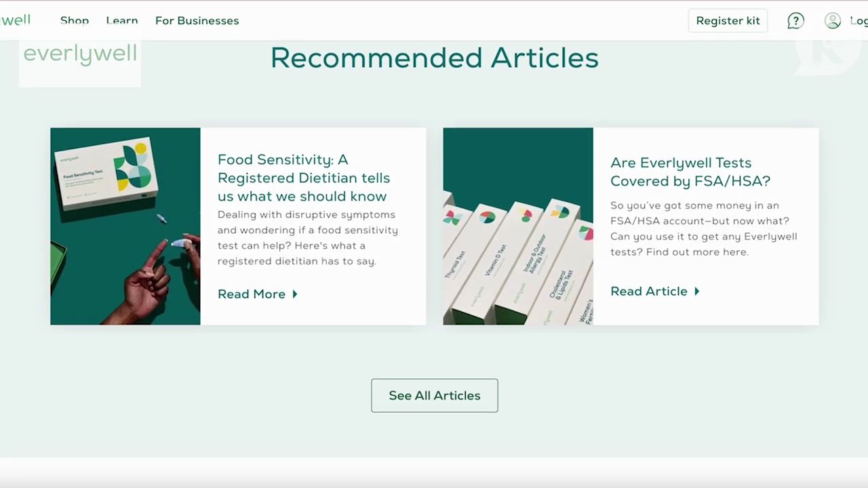Open the For Businesses menu
Image resolution: width=868 pixels, height=488 pixels.
(197, 20)
